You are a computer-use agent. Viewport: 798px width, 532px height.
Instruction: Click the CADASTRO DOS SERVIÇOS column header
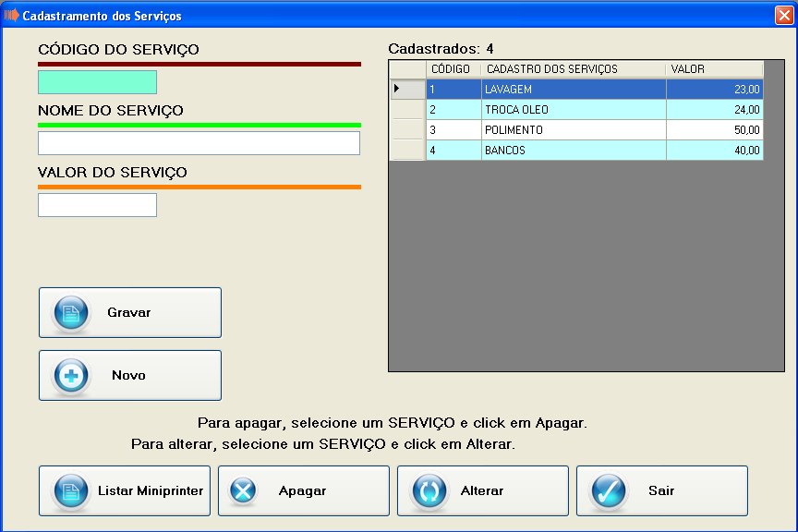[574, 68]
